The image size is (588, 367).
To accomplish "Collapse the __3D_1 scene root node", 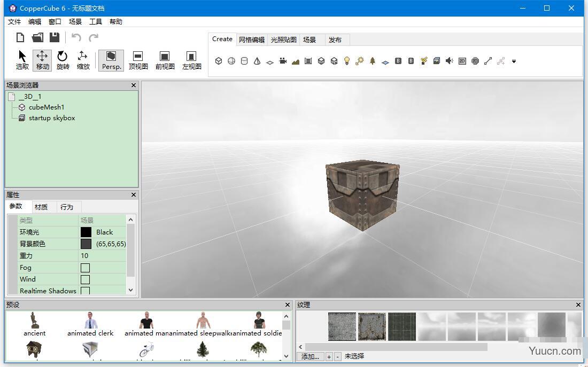I will click(12, 97).
